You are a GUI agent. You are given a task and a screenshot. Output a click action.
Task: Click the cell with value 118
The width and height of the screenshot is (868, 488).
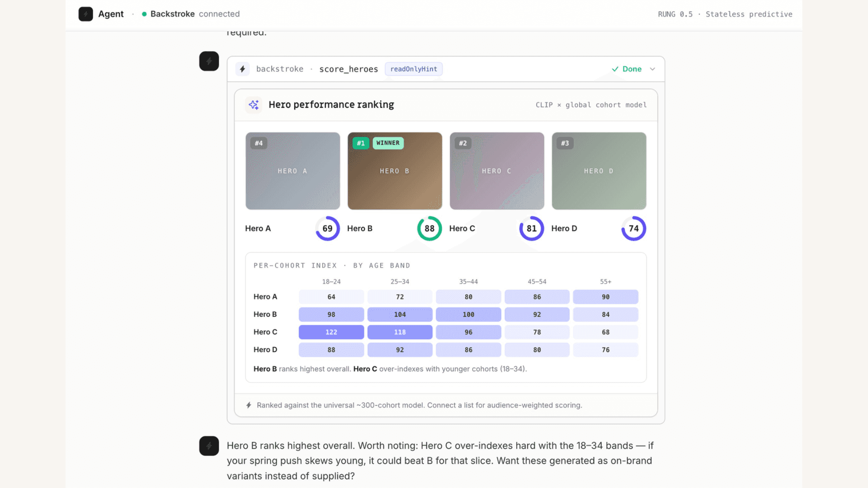400,332
